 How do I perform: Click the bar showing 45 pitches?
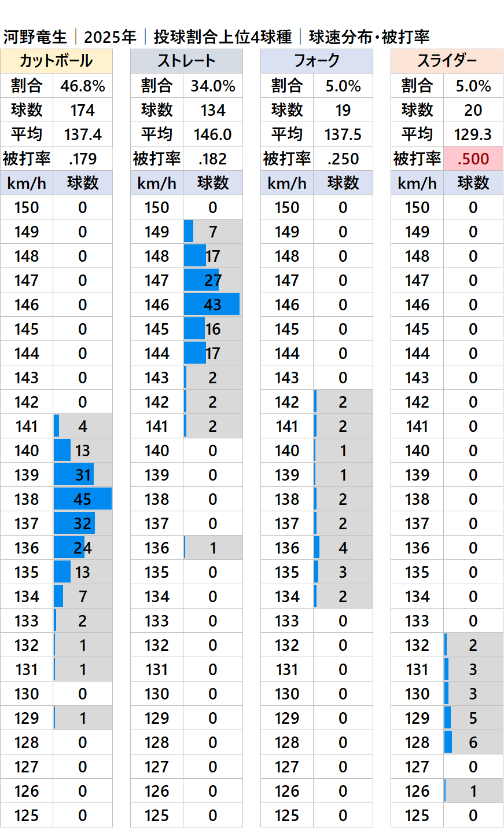pyautogui.click(x=83, y=499)
